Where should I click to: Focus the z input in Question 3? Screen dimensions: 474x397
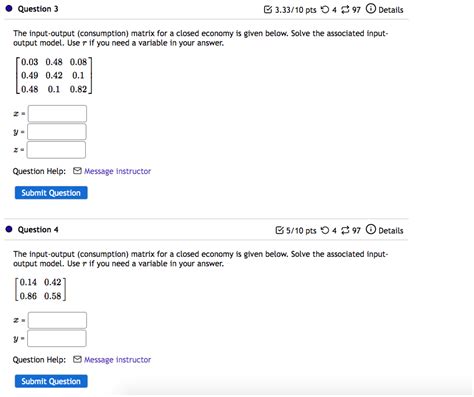click(56, 150)
